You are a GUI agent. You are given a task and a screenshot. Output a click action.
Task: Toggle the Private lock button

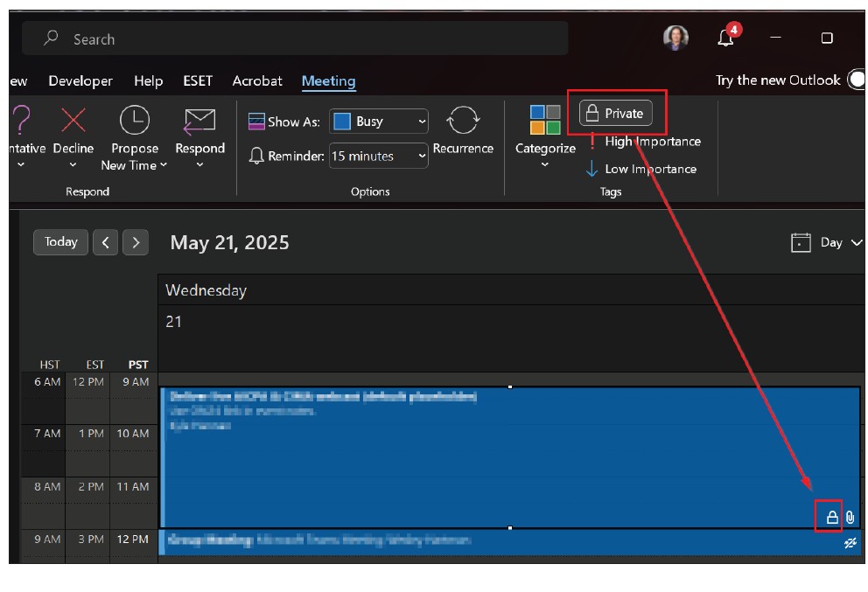(616, 114)
